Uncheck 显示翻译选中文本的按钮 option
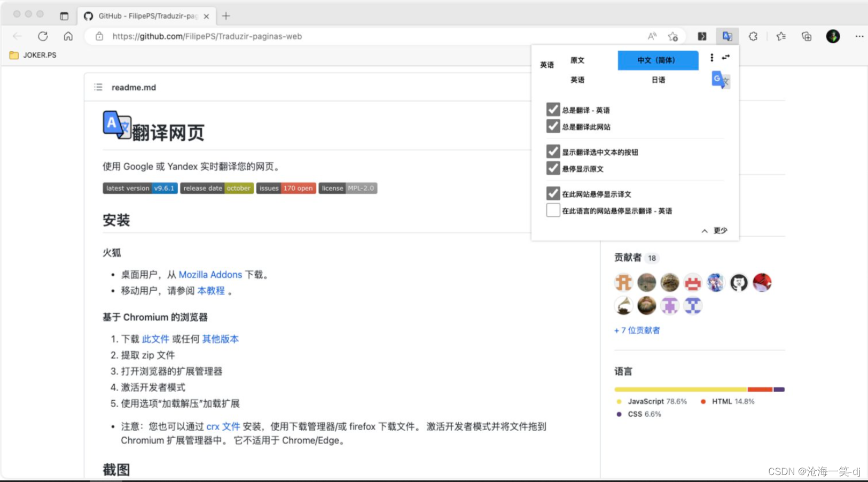The image size is (868, 482). tap(553, 152)
